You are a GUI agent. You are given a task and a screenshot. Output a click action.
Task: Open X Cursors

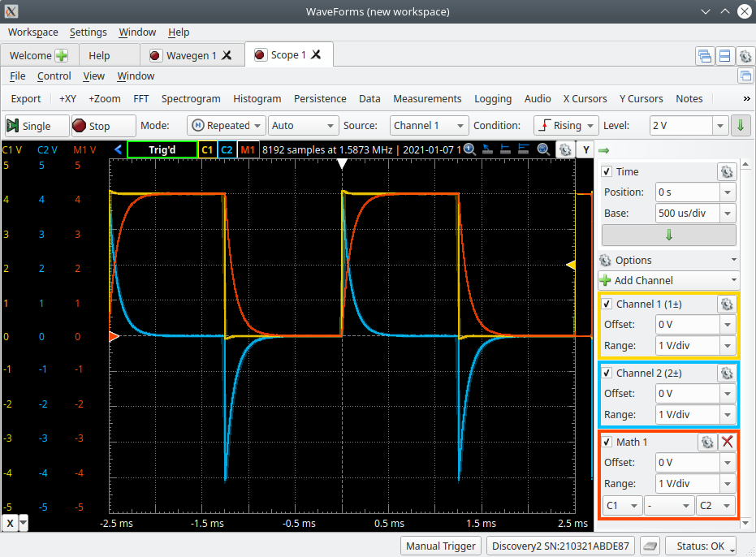tap(585, 98)
